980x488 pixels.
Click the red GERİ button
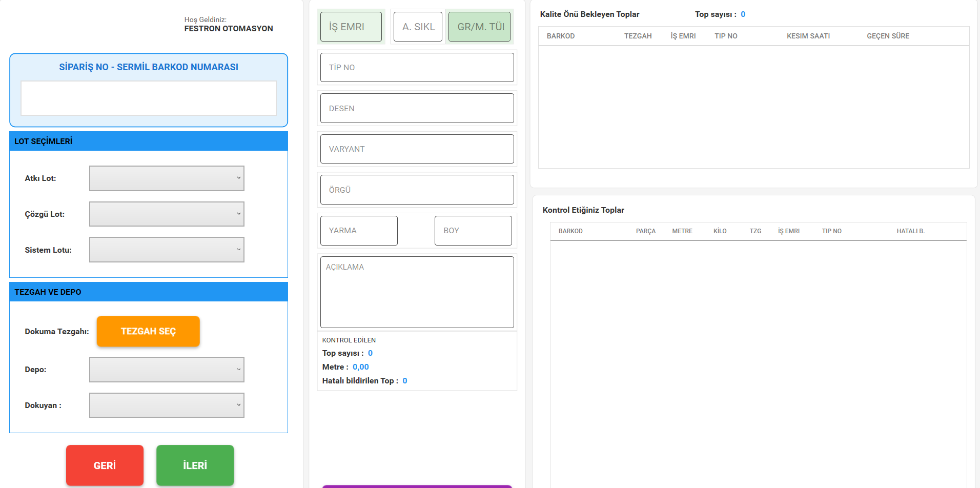click(105, 465)
